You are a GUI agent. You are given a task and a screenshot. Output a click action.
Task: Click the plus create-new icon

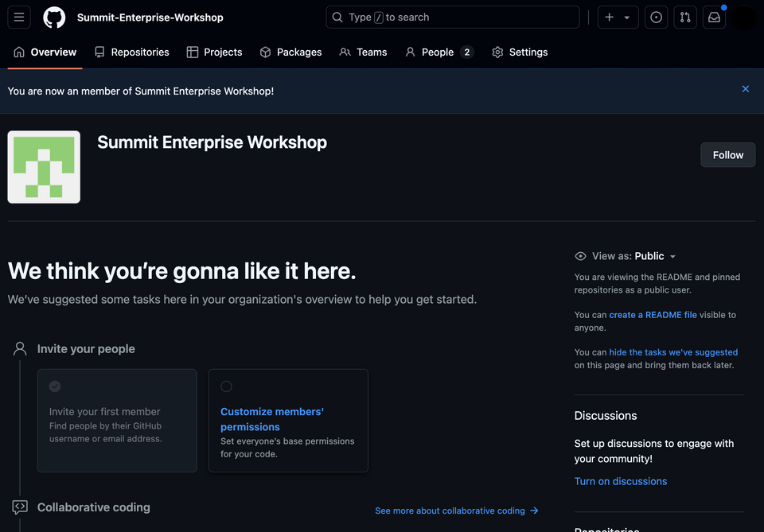point(609,17)
